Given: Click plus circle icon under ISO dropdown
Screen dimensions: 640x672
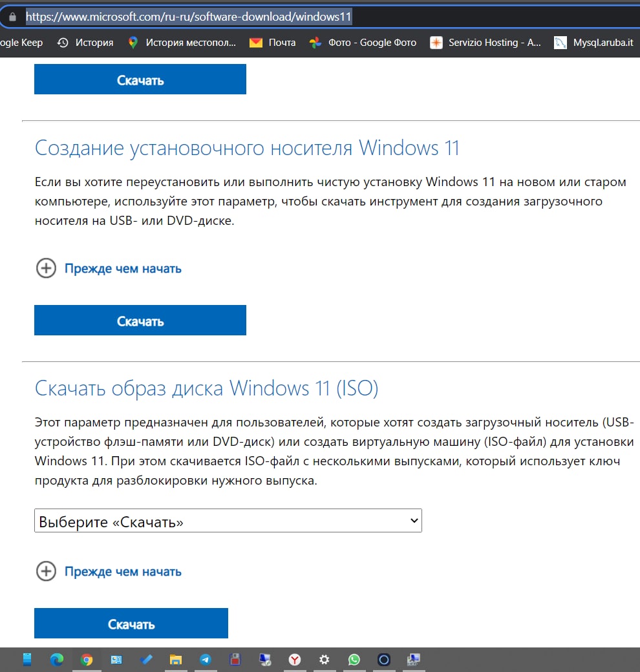Looking at the screenshot, I should [46, 571].
